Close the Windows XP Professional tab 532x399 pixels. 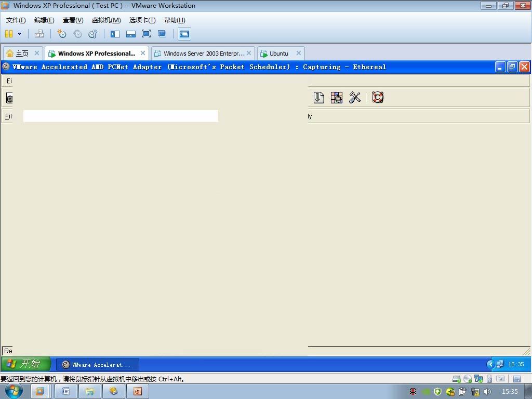[143, 53]
